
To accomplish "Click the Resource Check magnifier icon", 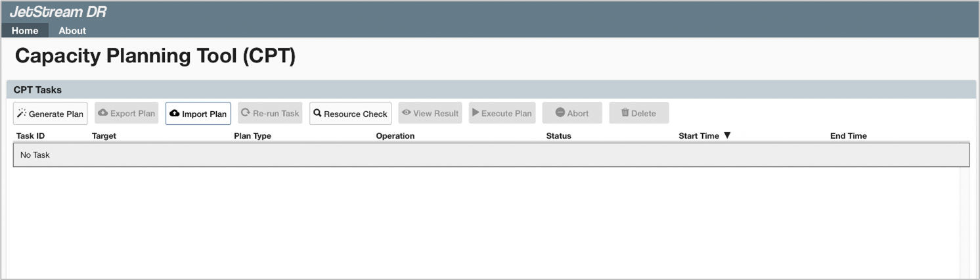I will point(317,113).
